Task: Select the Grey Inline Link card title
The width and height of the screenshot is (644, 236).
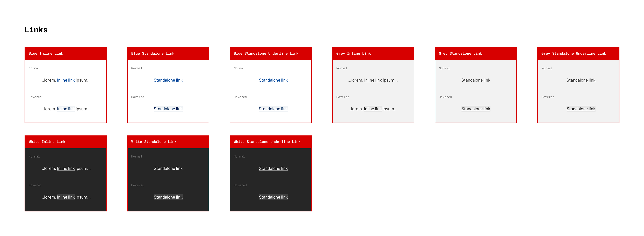Action: (354, 54)
